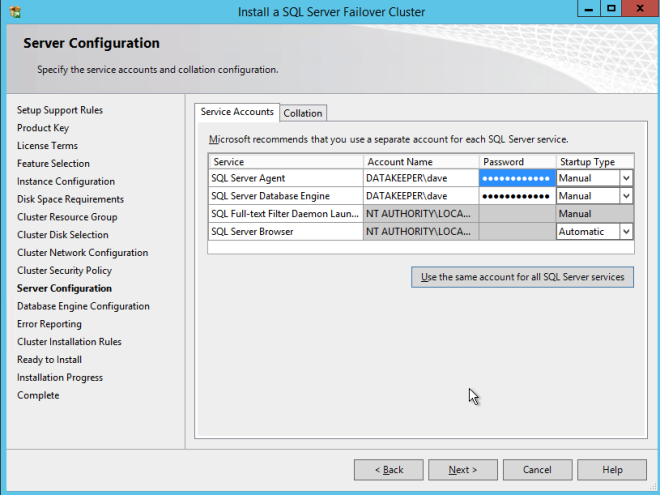Select Cluster Installation Rules step in sidebar

69,342
